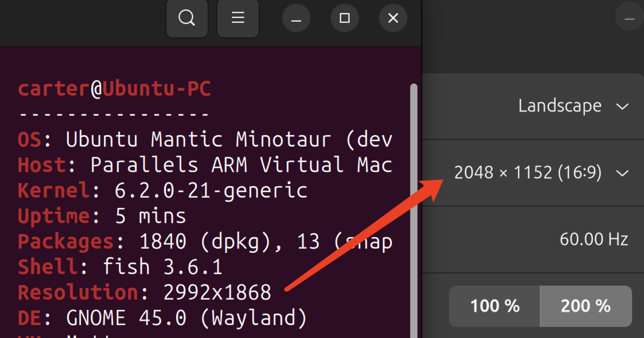Click the OS: Ubuntu Mantic Minotaur line
Image resolution: width=644 pixels, height=338 pixels.
tap(166, 140)
